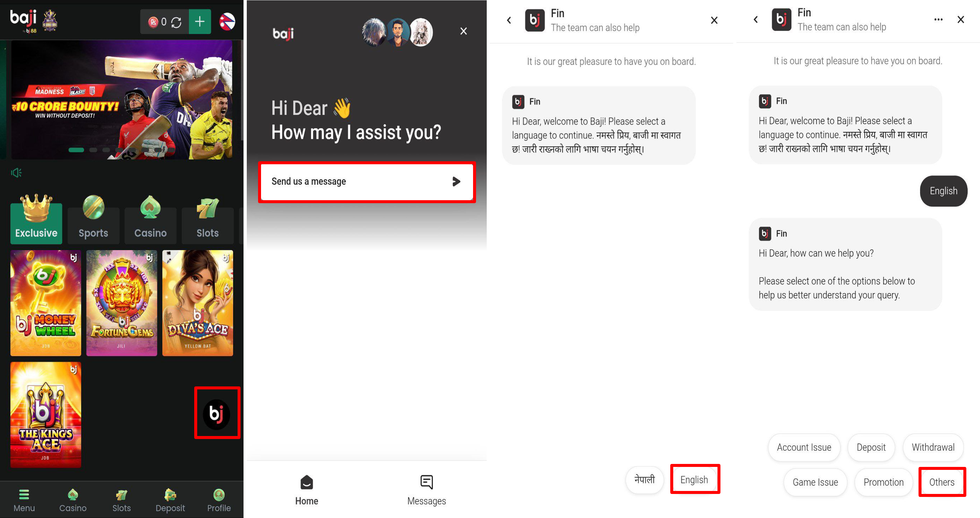Click the support agent avatars group
This screenshot has height=518, width=980.
click(x=398, y=32)
